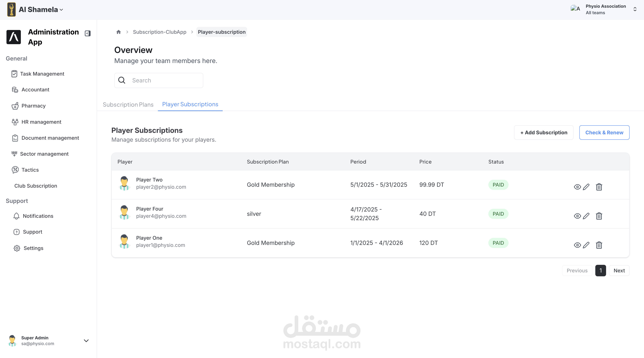Click the Task Management clipboard icon
Viewport: 644px width, 358px height.
pos(14,74)
